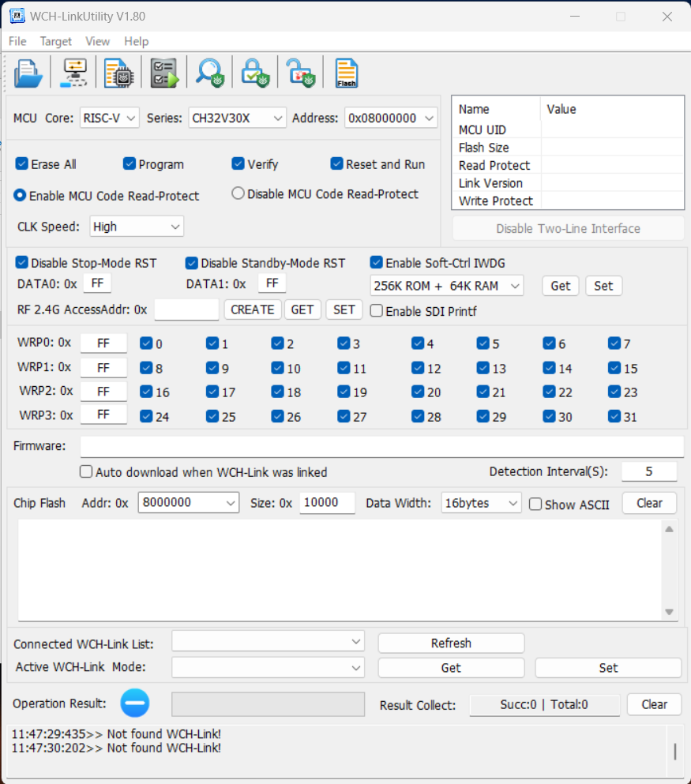Click the download checklist execute icon
Viewport: 691px width, 784px height.
click(164, 73)
